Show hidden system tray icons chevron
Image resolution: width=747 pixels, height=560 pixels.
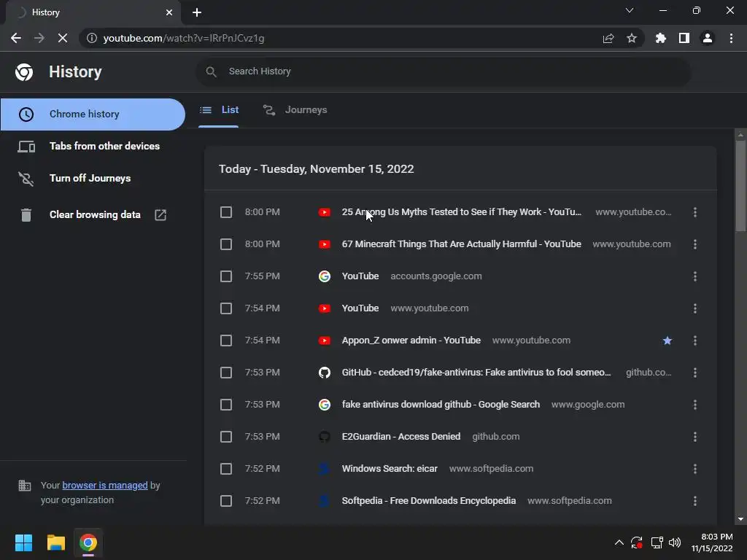(619, 542)
